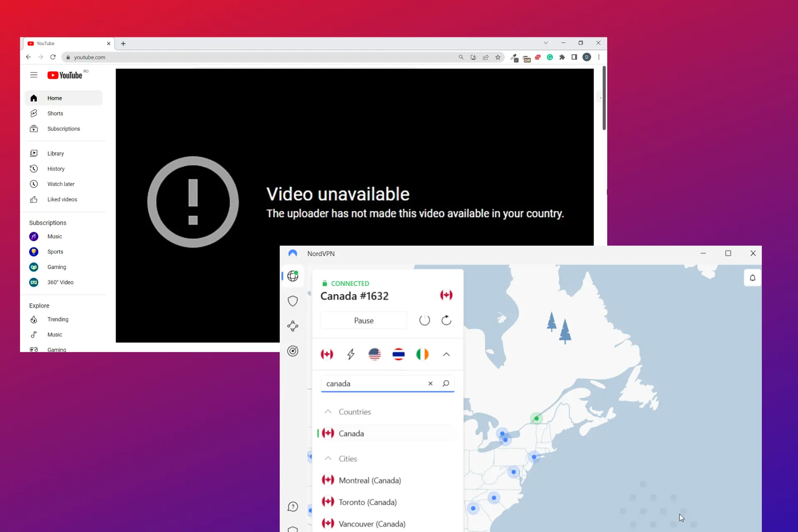798x532 pixels.
Task: Click the NordVPN globe/world icon
Action: (x=293, y=276)
